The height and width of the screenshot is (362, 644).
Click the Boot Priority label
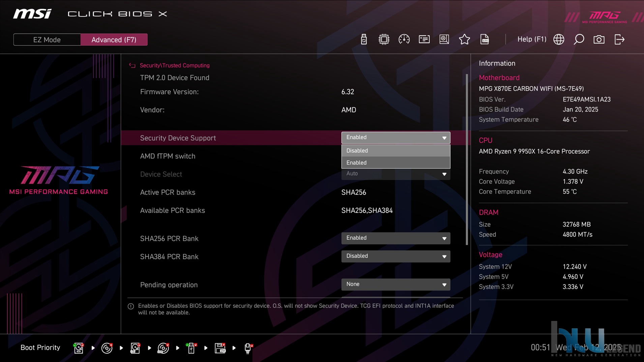point(40,348)
